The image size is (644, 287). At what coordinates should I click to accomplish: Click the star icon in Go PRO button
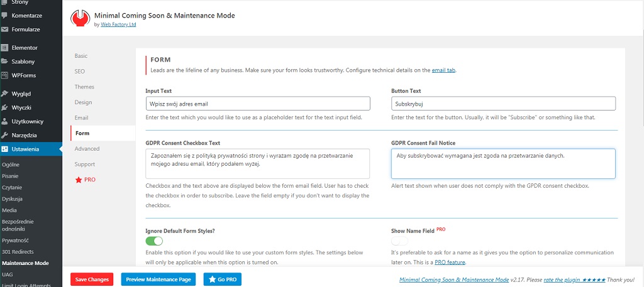(212, 279)
